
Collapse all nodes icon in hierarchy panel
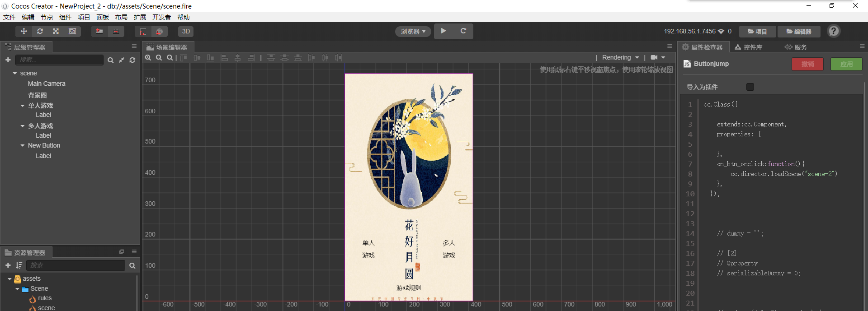point(122,60)
